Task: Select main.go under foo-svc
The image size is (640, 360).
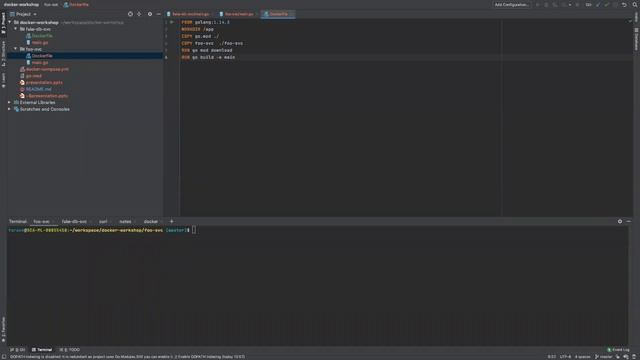Action: click(x=40, y=62)
